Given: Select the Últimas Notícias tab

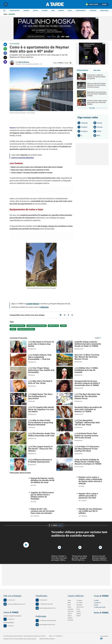Looking at the screenshot, I should click(x=82, y=70).
